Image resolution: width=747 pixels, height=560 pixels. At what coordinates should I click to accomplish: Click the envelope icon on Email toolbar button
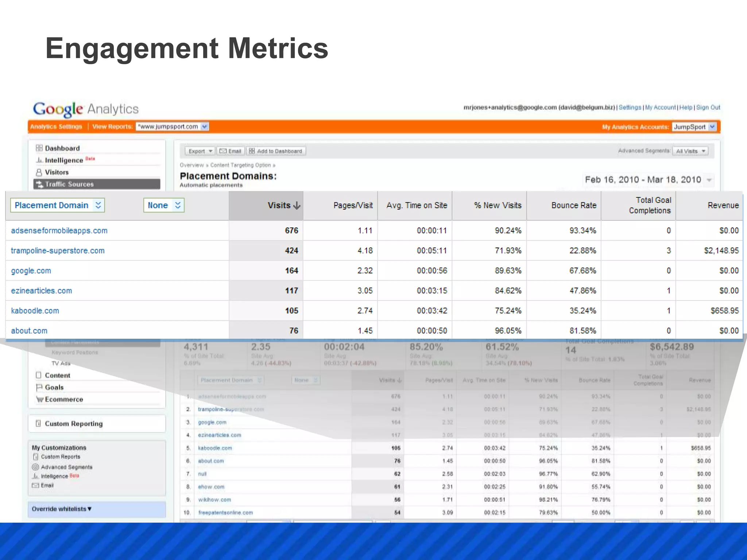click(x=223, y=151)
